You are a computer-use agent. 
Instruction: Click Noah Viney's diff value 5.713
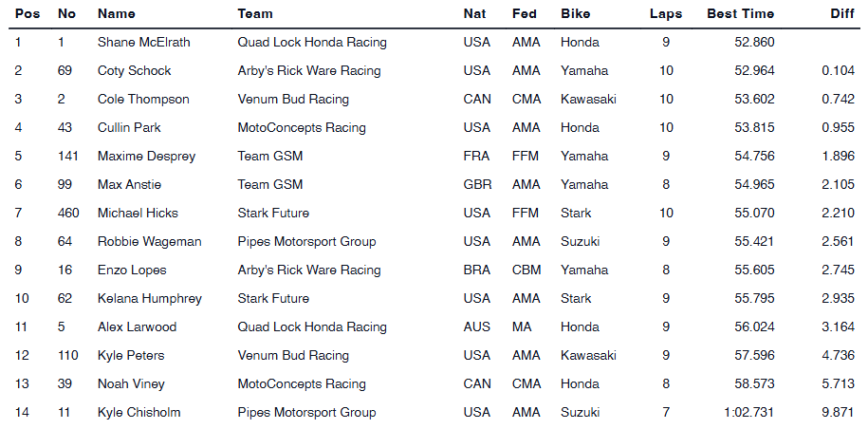tap(838, 384)
